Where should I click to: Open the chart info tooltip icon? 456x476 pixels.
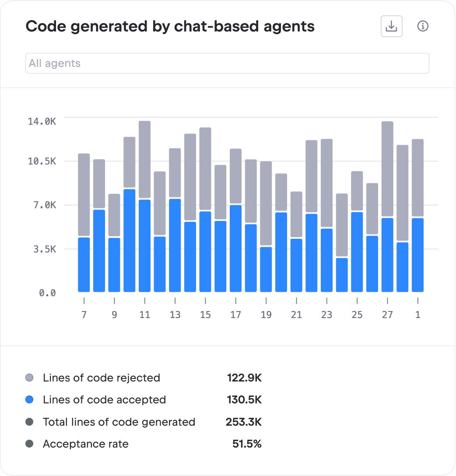(x=423, y=26)
